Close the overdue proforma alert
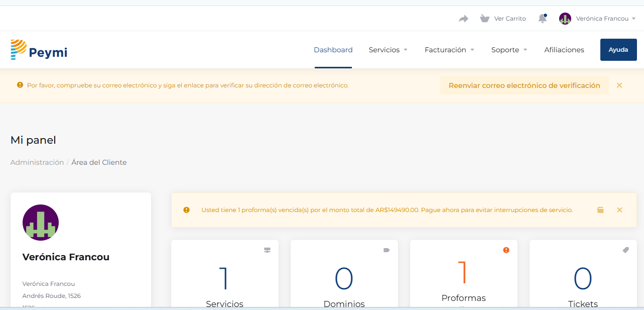Viewport: 644px width, 310px height. 619,210
